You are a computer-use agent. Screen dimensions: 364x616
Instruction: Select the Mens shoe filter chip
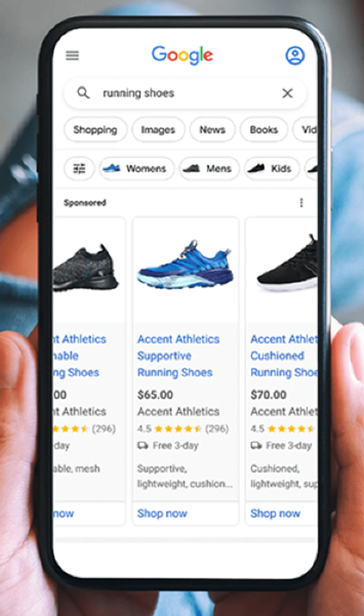(x=209, y=169)
